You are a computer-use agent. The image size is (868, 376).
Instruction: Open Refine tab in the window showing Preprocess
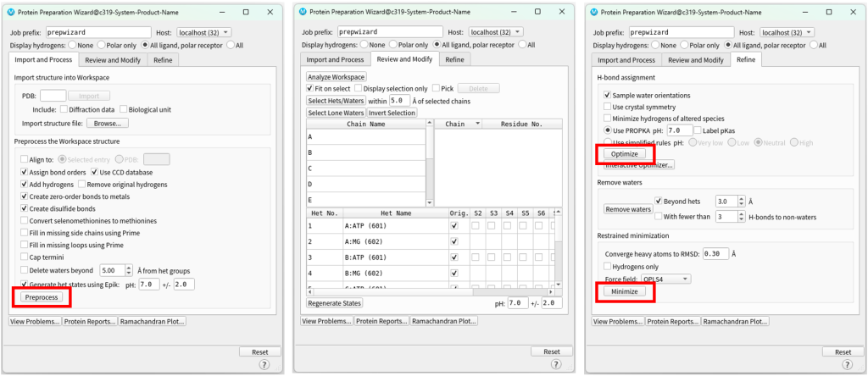coord(163,60)
